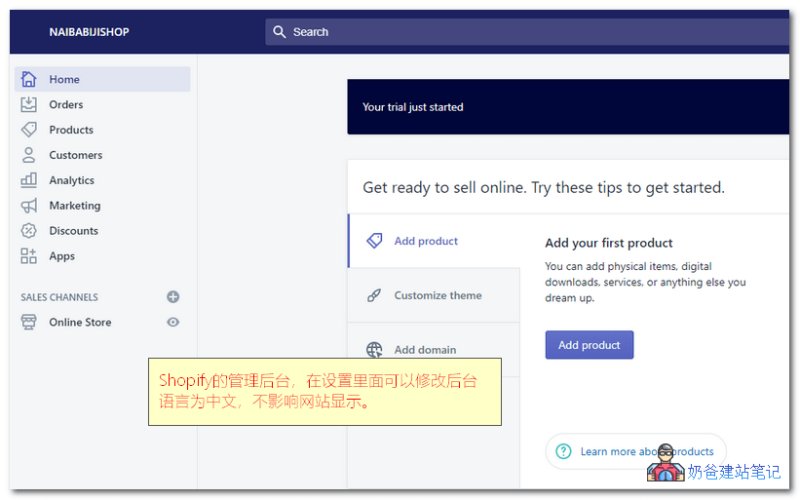Click the Orders inbox icon
Image resolution: width=800 pixels, height=500 pixels.
(x=29, y=104)
